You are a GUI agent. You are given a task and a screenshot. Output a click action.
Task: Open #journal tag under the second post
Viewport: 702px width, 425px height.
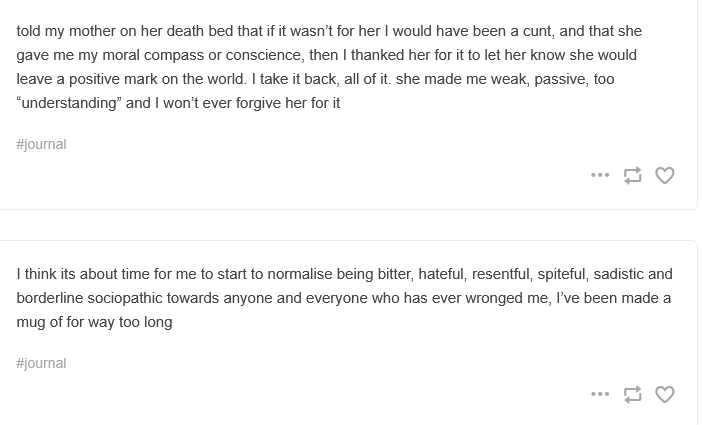pos(41,363)
